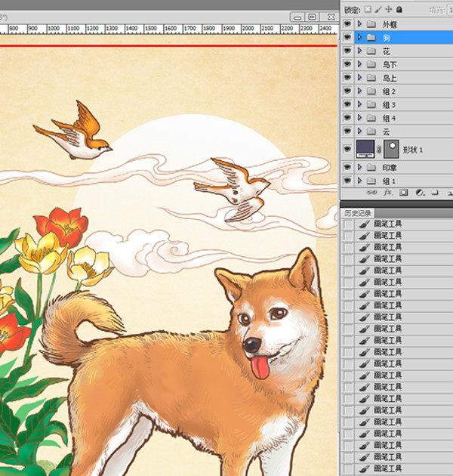Toggle visibility of the 云 group
This screenshot has width=453, height=476.
tap(347, 131)
